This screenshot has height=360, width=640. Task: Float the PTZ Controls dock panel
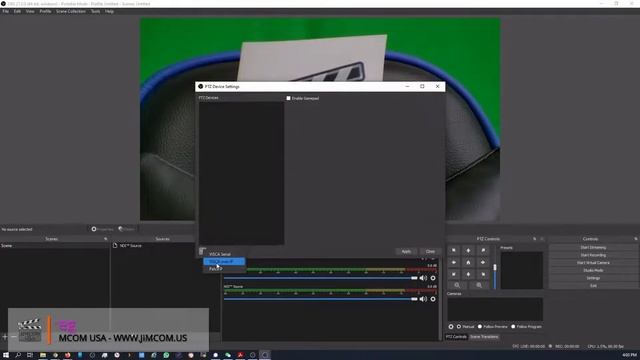534,239
